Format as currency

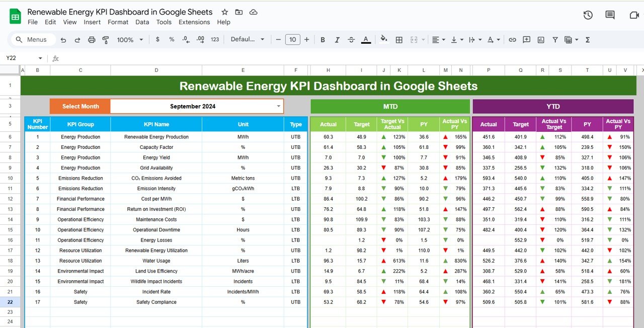click(x=157, y=40)
